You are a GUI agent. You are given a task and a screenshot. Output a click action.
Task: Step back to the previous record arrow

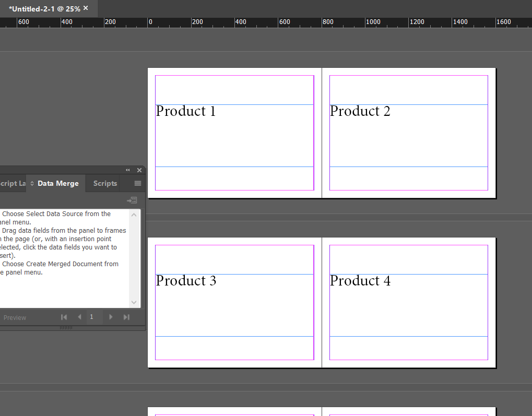79,317
